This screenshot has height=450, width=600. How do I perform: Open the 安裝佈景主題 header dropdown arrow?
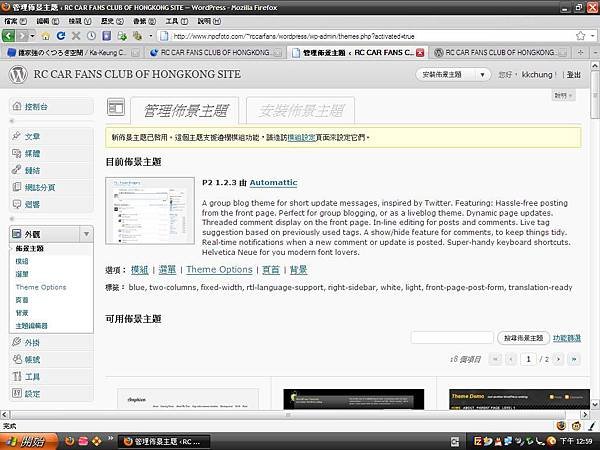[483, 75]
